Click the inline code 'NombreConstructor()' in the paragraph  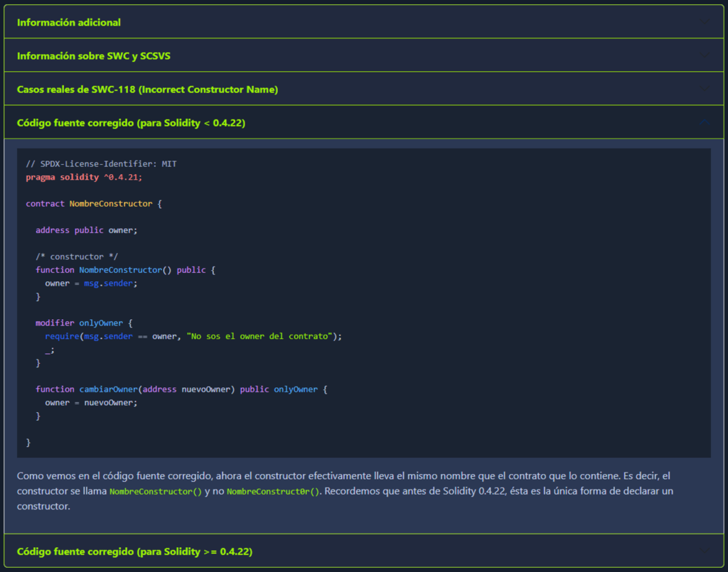click(x=156, y=492)
